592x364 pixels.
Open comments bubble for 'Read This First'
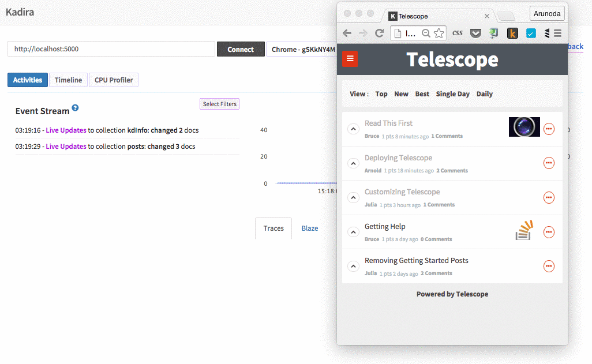[549, 129]
